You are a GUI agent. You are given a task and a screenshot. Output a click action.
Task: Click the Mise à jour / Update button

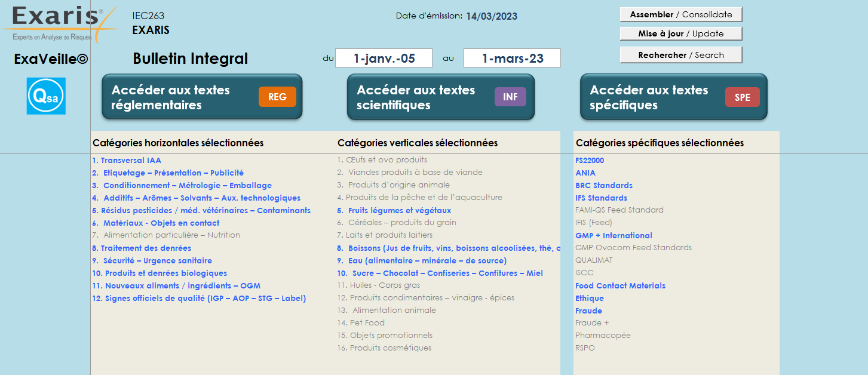click(x=681, y=33)
